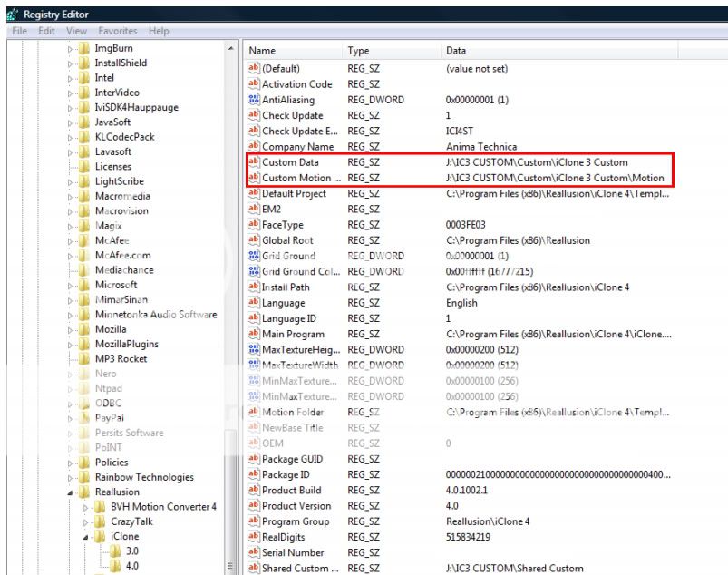Open the Favorites menu
This screenshot has height=575, width=728.
click(x=117, y=31)
